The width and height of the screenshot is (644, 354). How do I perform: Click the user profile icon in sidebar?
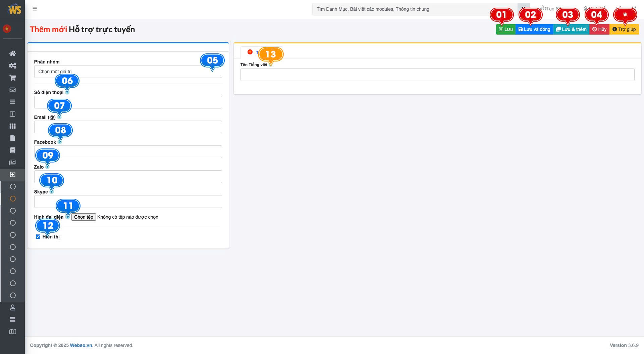pos(12,307)
